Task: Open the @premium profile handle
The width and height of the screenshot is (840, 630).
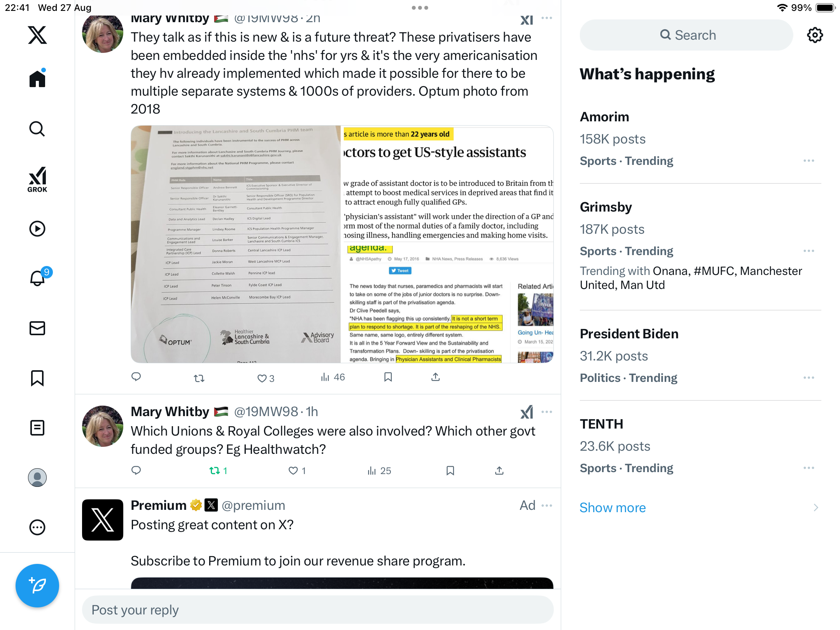Action: coord(253,505)
